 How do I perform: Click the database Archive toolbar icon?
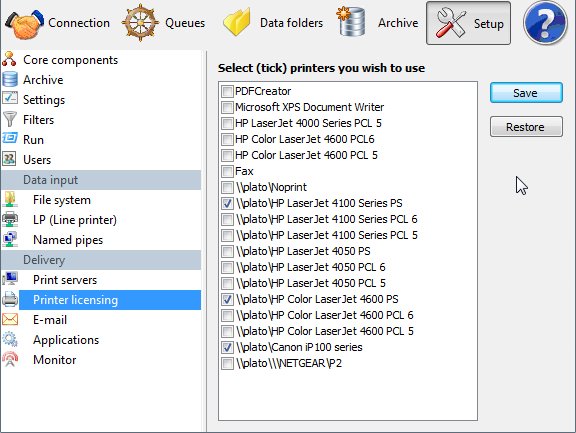(x=351, y=22)
